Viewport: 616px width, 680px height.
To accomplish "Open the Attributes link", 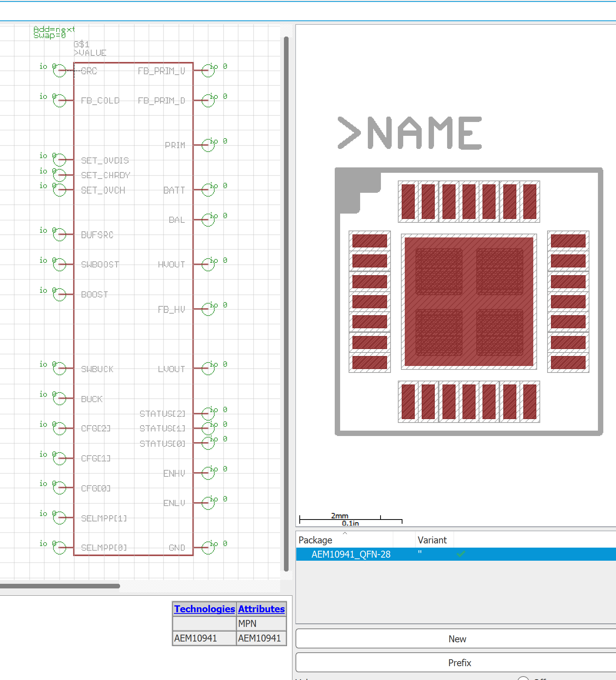I will (261, 609).
